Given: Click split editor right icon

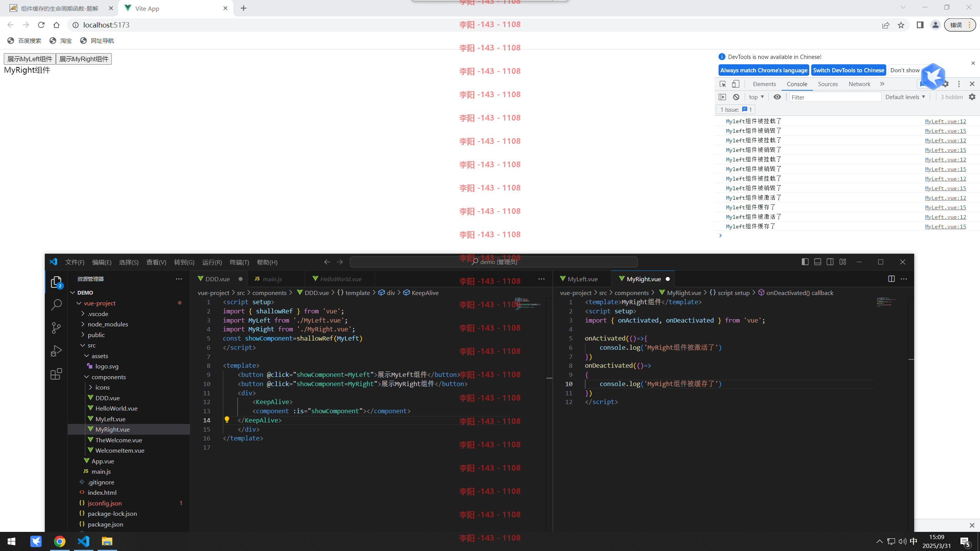Looking at the screenshot, I should [x=891, y=279].
